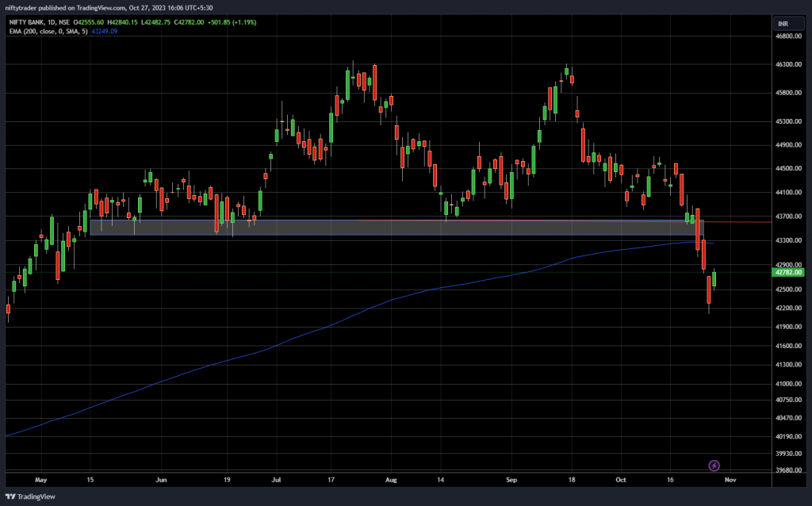Select the EMA (200, close, 0, SMA, 5) legend
This screenshot has width=812, height=506.
pos(48,31)
